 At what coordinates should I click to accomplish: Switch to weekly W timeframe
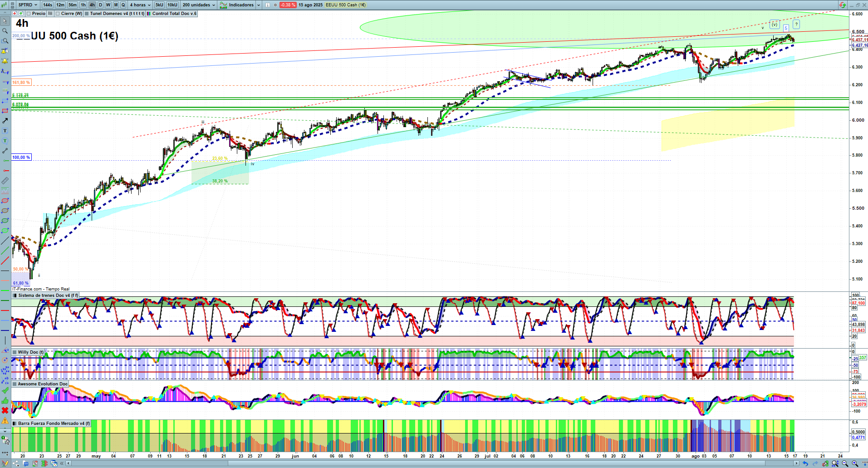(x=108, y=5)
